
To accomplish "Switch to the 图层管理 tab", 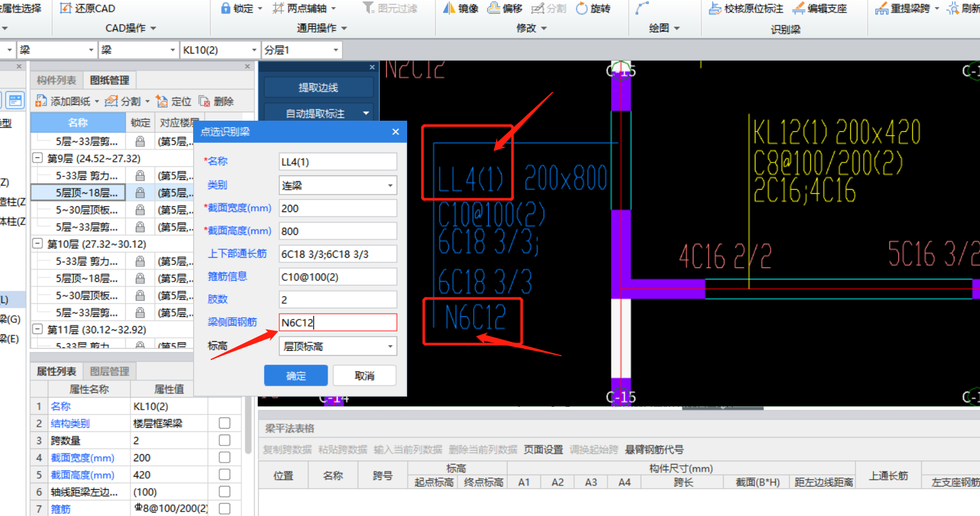I will click(110, 371).
